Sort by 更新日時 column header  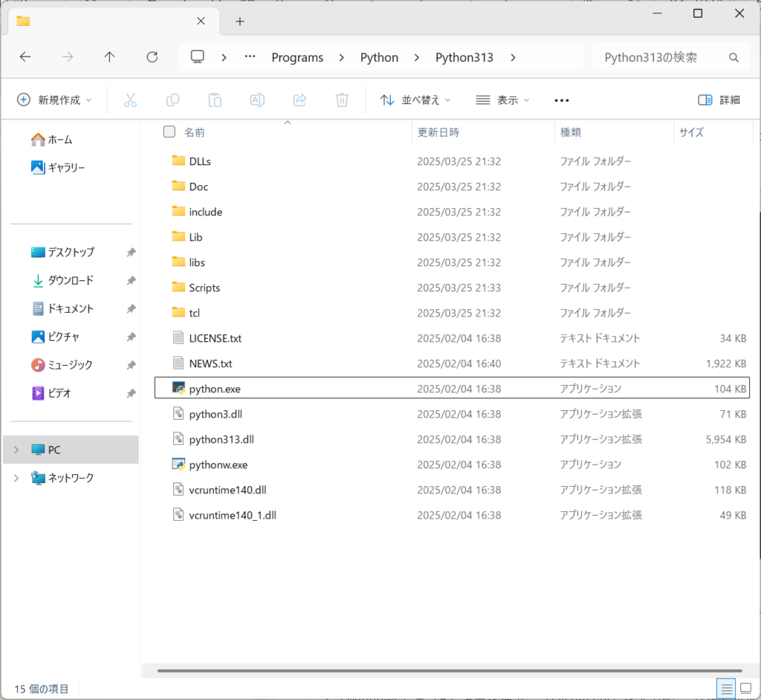pos(438,132)
